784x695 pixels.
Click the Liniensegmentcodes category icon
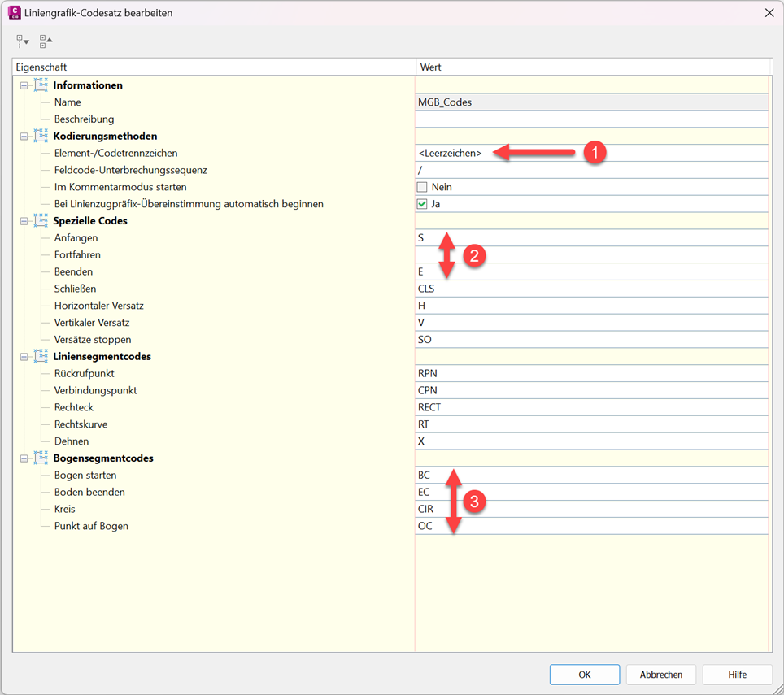pos(41,356)
